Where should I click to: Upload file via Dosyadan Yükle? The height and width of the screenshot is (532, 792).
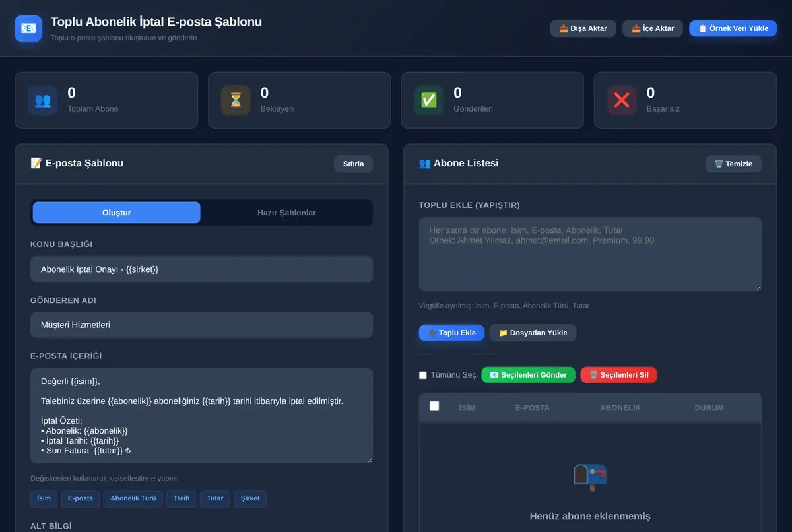coord(533,333)
